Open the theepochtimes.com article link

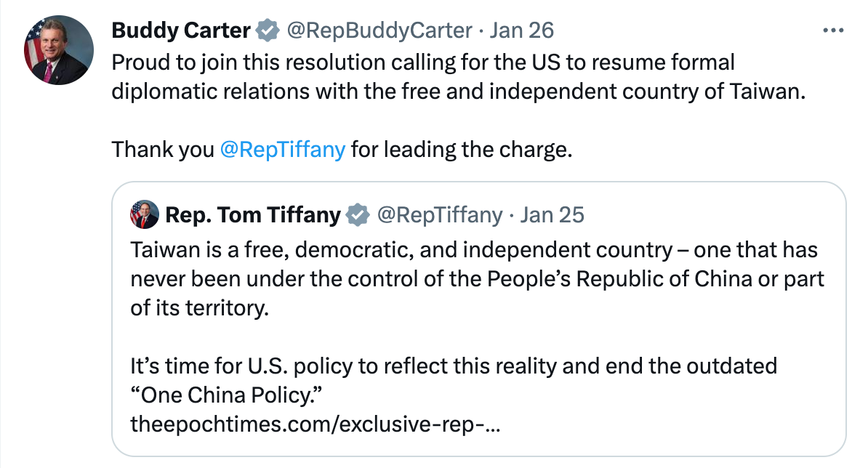[x=315, y=422]
